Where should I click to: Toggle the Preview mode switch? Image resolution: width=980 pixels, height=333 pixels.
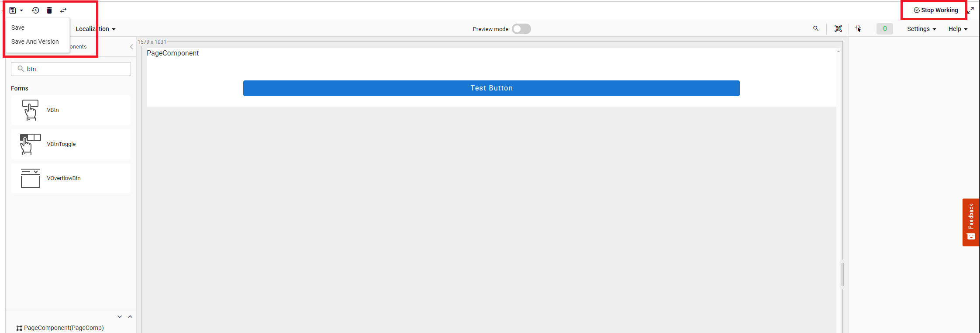[521, 29]
